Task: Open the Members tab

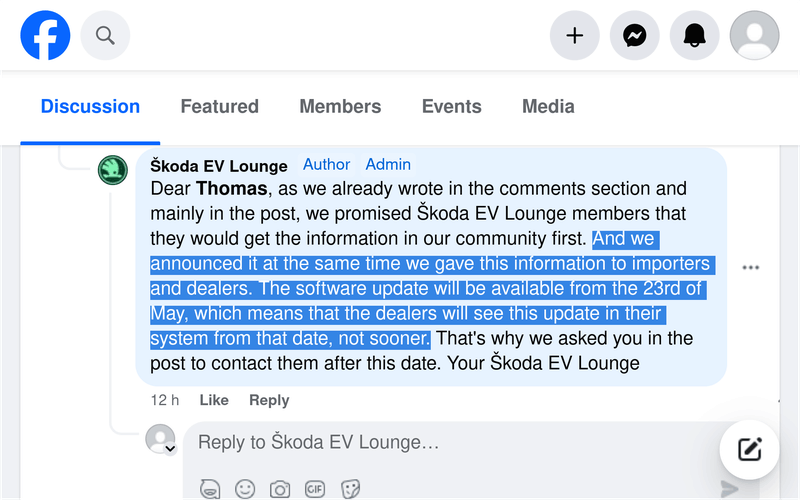Action: click(340, 106)
